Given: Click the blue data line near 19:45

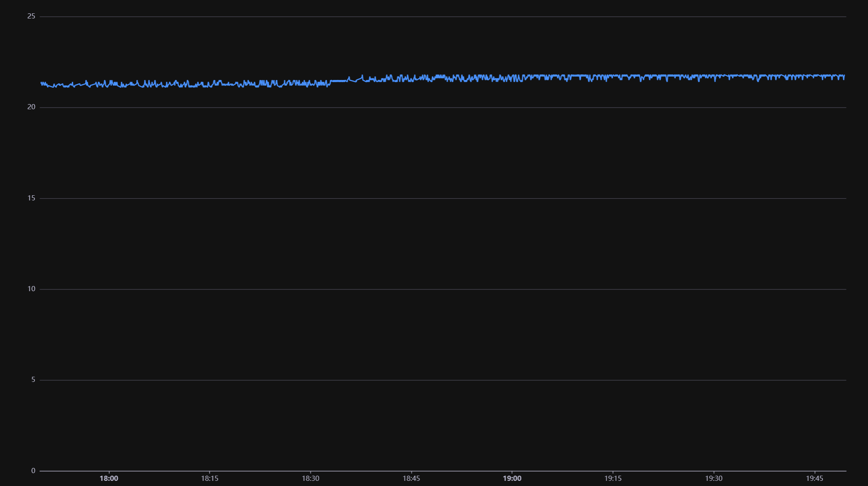Looking at the screenshot, I should point(815,76).
